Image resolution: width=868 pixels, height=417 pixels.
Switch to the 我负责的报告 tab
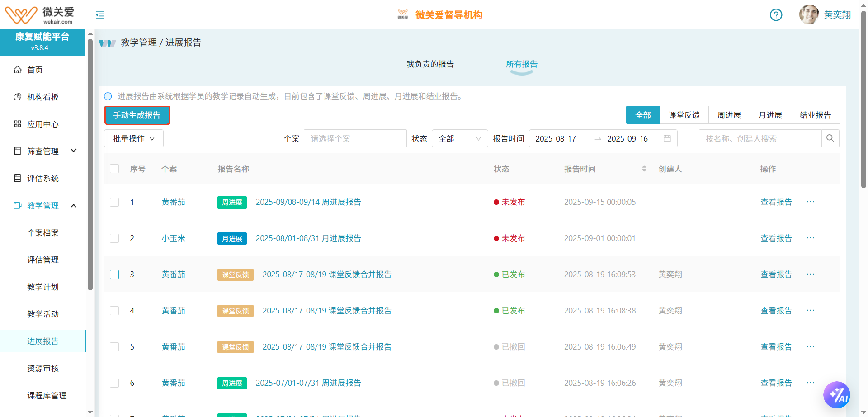point(429,64)
